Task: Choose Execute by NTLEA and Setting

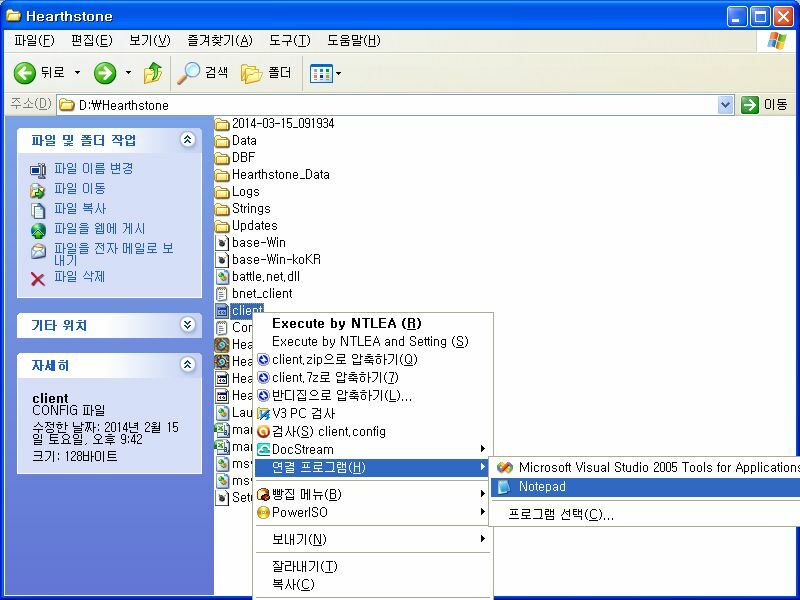Action: 373,341
